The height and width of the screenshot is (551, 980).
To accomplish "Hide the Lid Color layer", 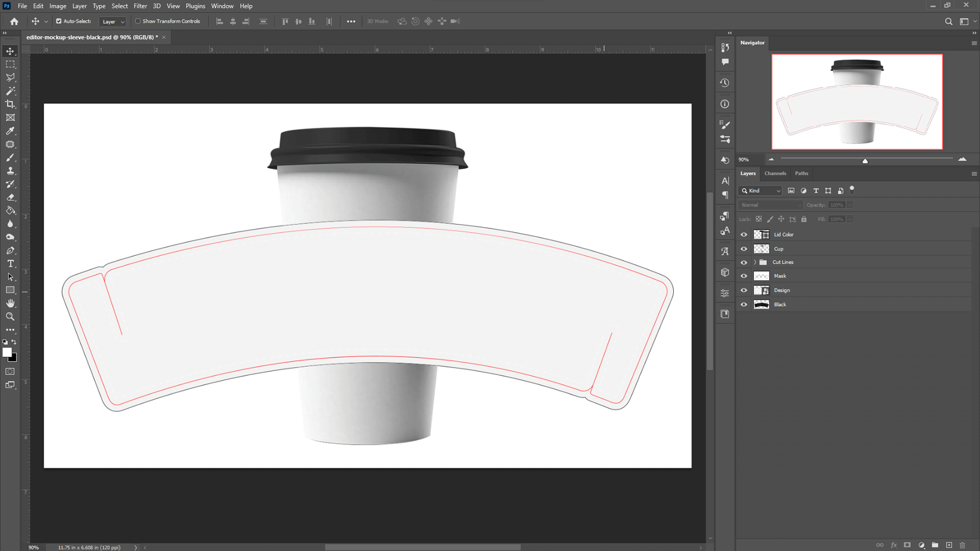I will tap(744, 234).
